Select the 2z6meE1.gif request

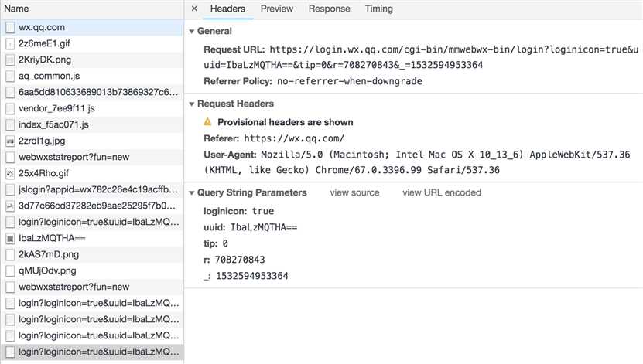pyautogui.click(x=92, y=43)
